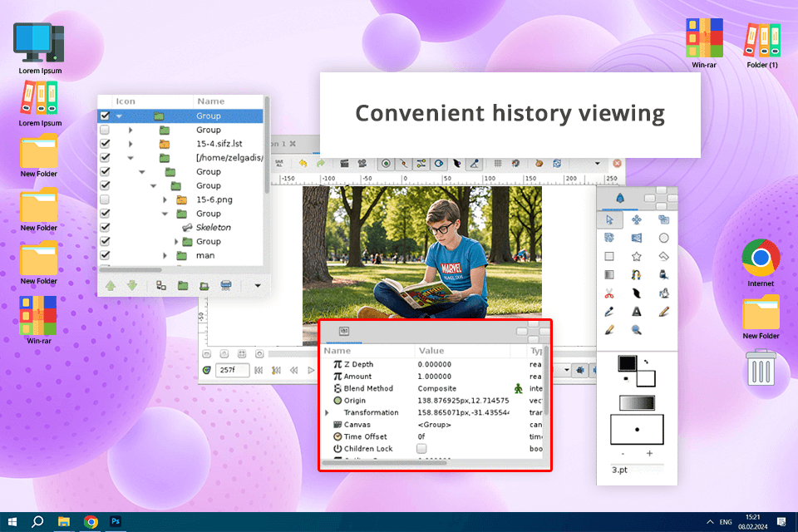Image resolution: width=798 pixels, height=532 pixels.
Task: Click the raise layer green up arrow
Action: pyautogui.click(x=110, y=285)
